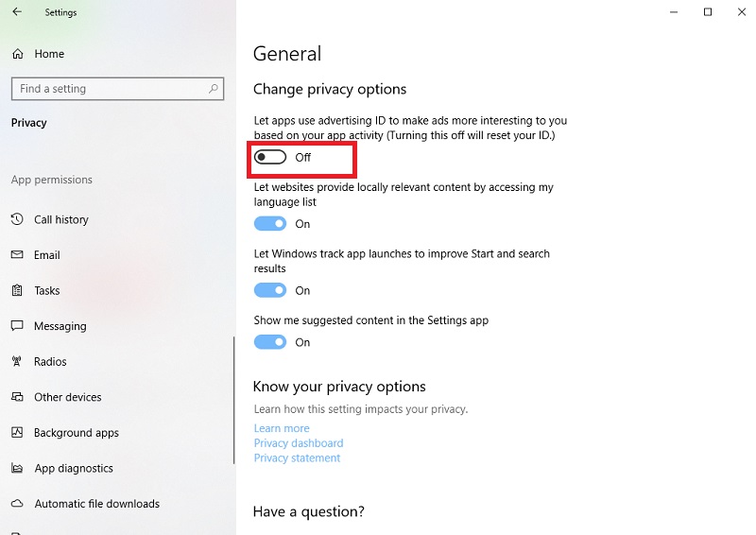Screen dimensions: 756x535
Task: Open Home via the house icon
Action: 18,54
